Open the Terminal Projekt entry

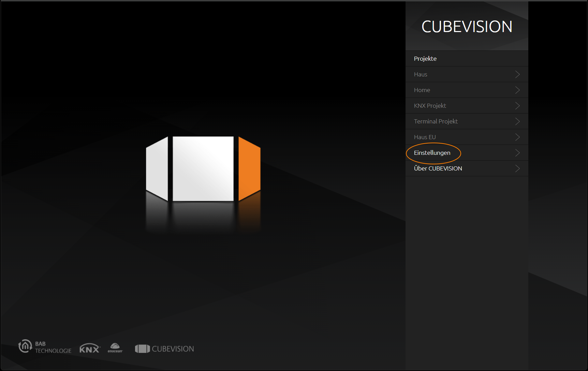(x=467, y=121)
